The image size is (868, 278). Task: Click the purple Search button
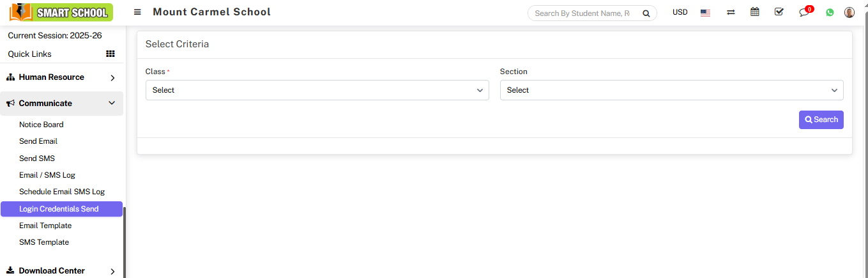(x=821, y=120)
